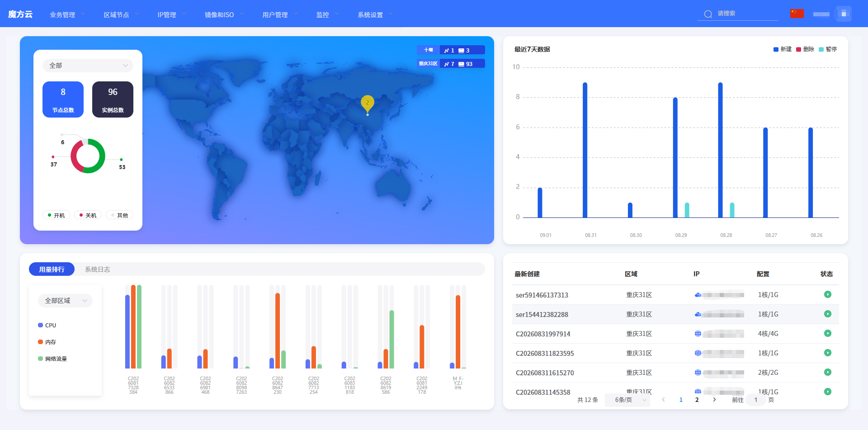This screenshot has height=430, width=868.
Task: Open instance C202608311615270
Action: [x=545, y=373]
